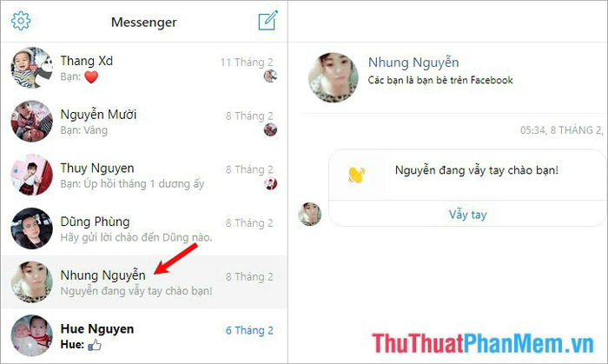Click the 6 Tháng 2 date label
This screenshot has width=608, height=364.
pyautogui.click(x=249, y=330)
